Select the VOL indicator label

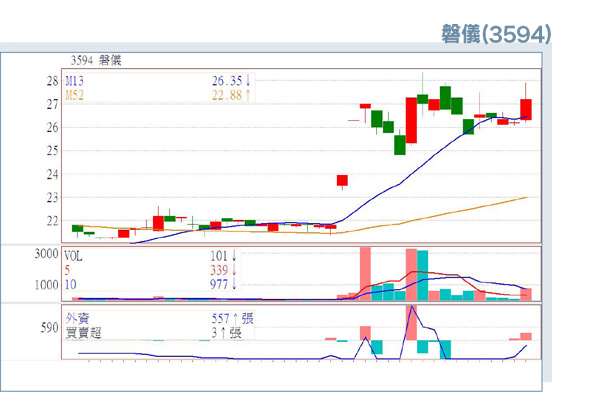point(75,255)
